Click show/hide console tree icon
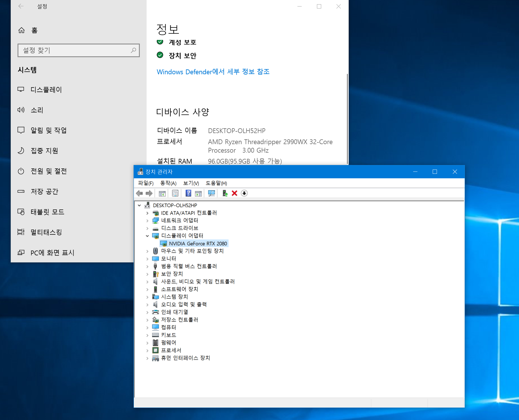 [162, 193]
